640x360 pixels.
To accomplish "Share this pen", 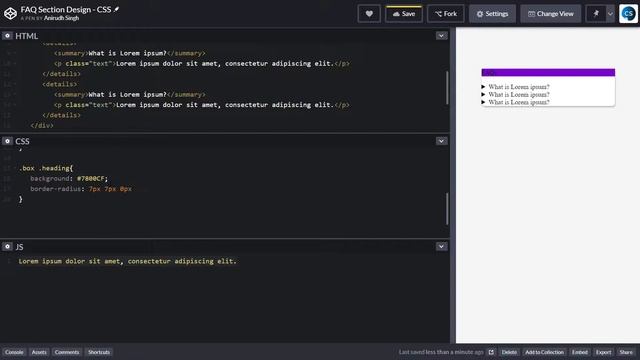I will click(626, 352).
